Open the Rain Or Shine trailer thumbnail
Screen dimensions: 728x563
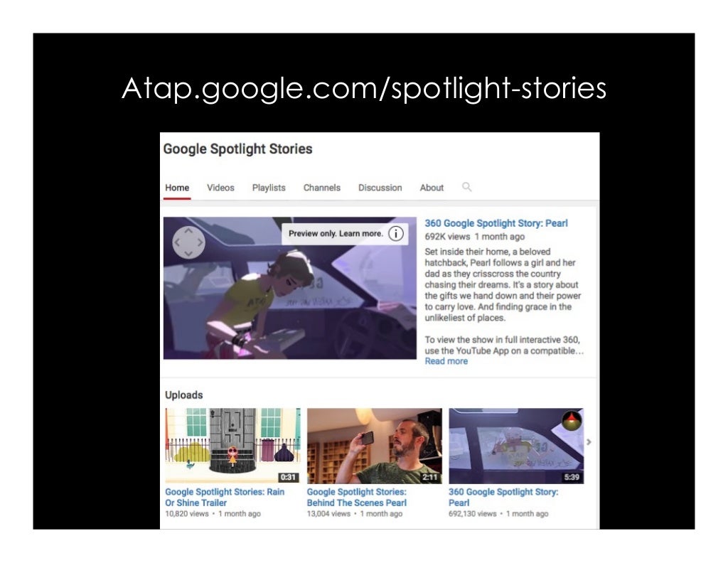(232, 446)
